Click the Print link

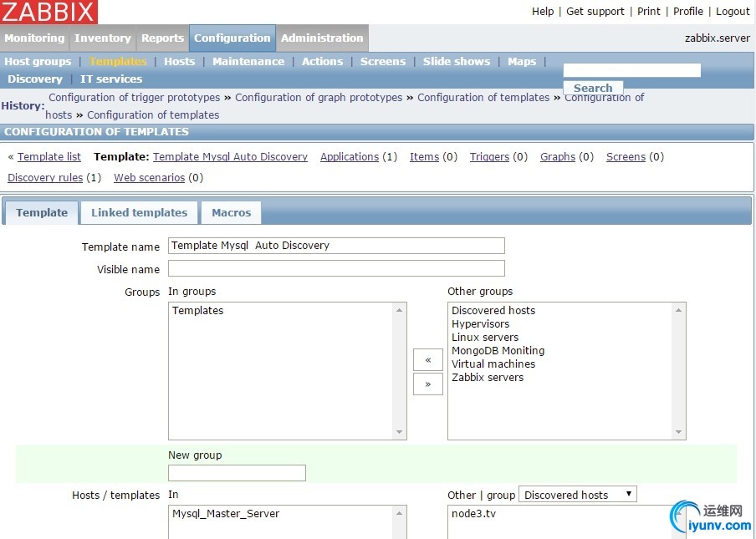pyautogui.click(x=648, y=12)
